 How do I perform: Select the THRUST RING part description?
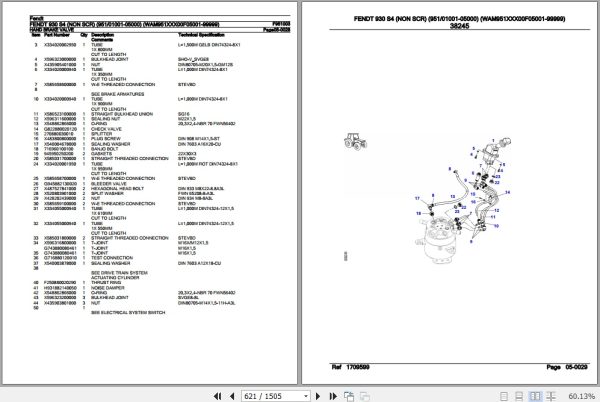coord(106,283)
